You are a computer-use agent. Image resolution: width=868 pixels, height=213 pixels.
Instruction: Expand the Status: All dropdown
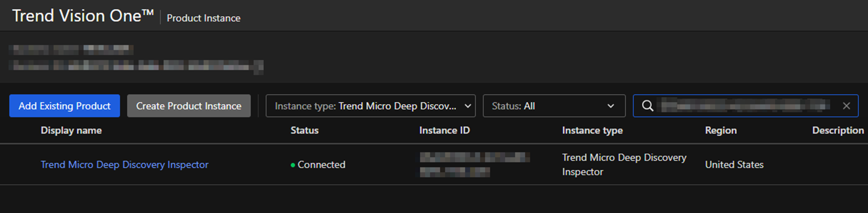[554, 106]
